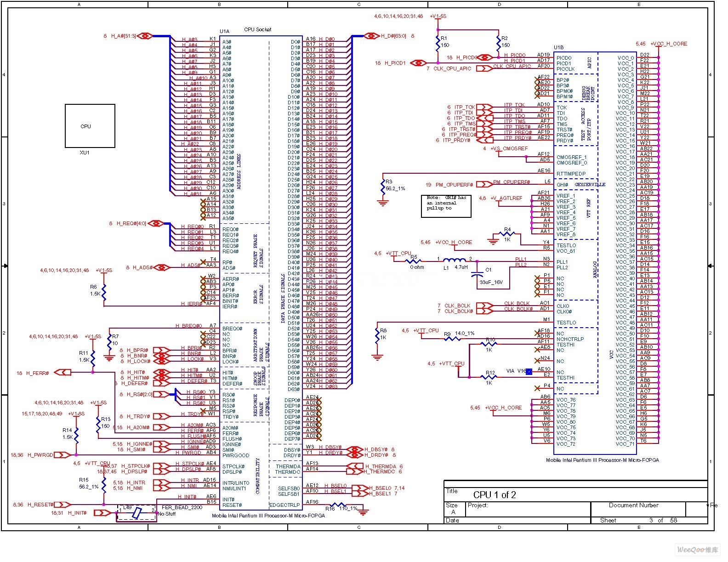Click the CLK_CPU_APIC port connector

[x=483, y=68]
